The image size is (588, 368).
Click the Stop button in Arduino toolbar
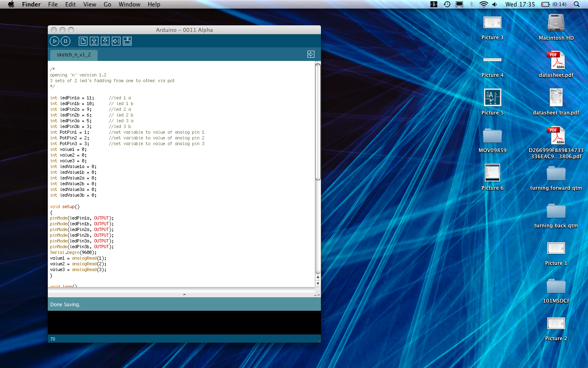pos(65,41)
